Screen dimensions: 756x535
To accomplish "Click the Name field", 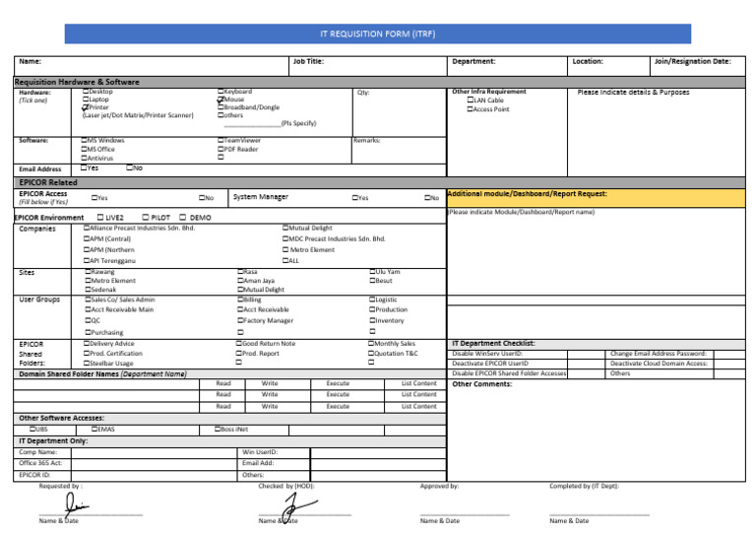I will [152, 66].
